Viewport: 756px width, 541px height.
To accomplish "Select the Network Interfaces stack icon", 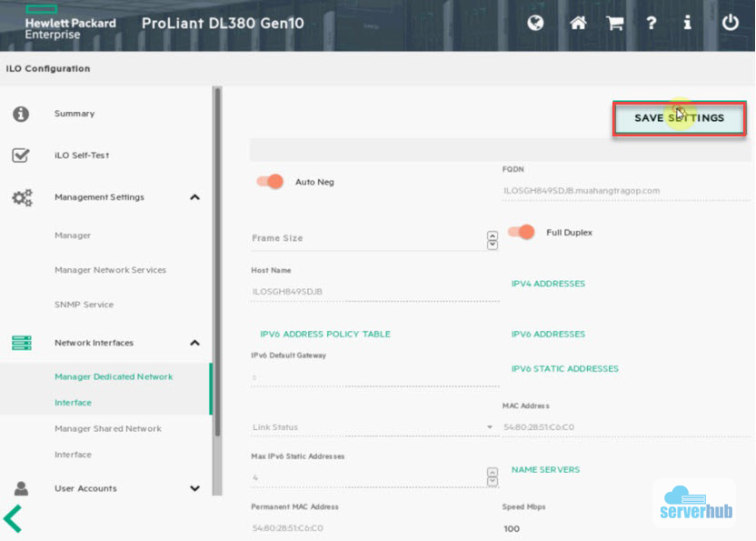I will 23,343.
